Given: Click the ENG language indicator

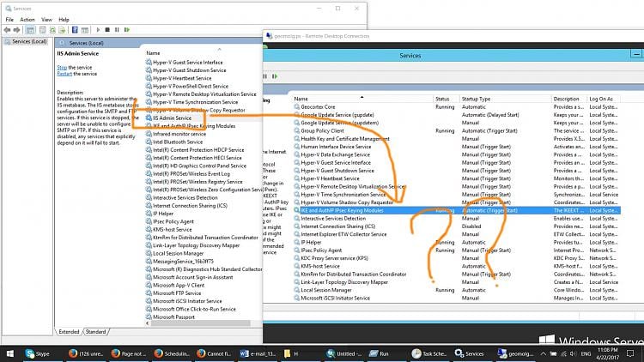Looking at the screenshot, I should click(x=586, y=353).
